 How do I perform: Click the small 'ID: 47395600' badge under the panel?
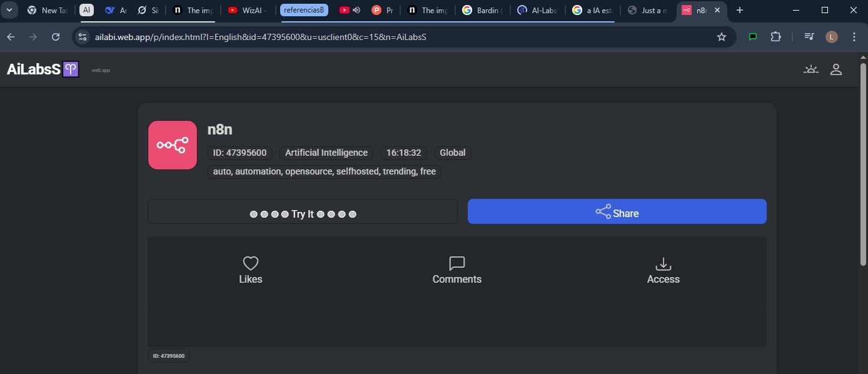(x=169, y=356)
